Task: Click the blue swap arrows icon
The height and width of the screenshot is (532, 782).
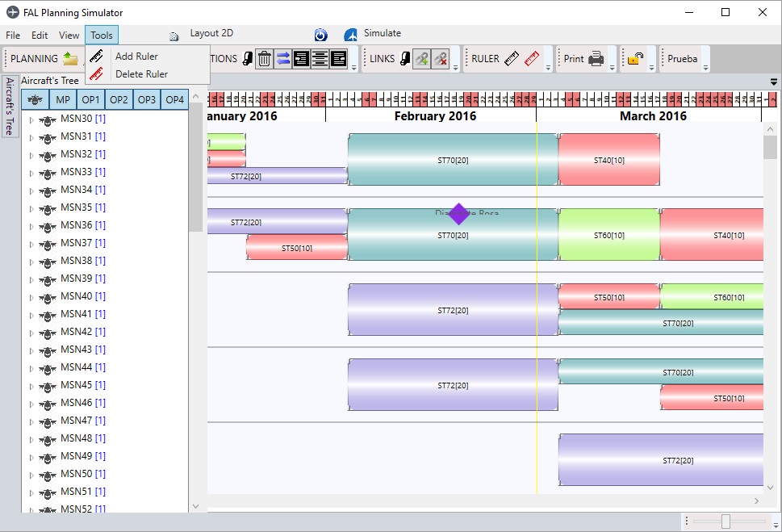Action: pos(282,59)
